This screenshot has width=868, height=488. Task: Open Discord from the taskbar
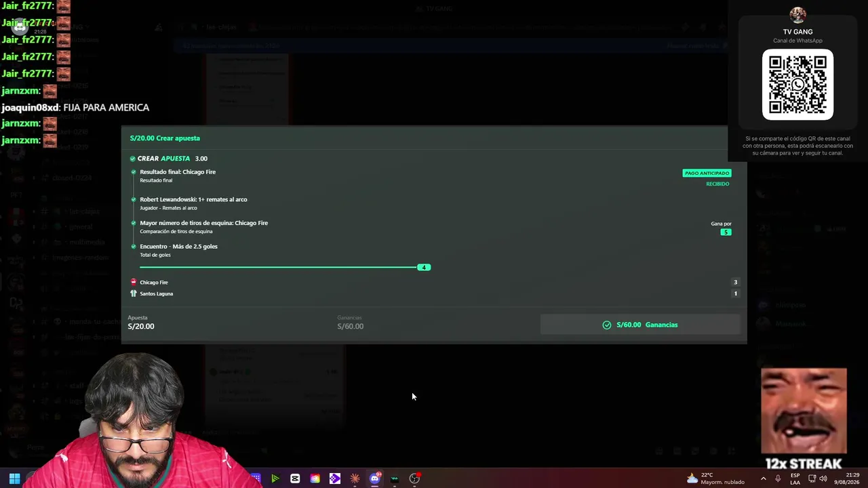pos(375,479)
